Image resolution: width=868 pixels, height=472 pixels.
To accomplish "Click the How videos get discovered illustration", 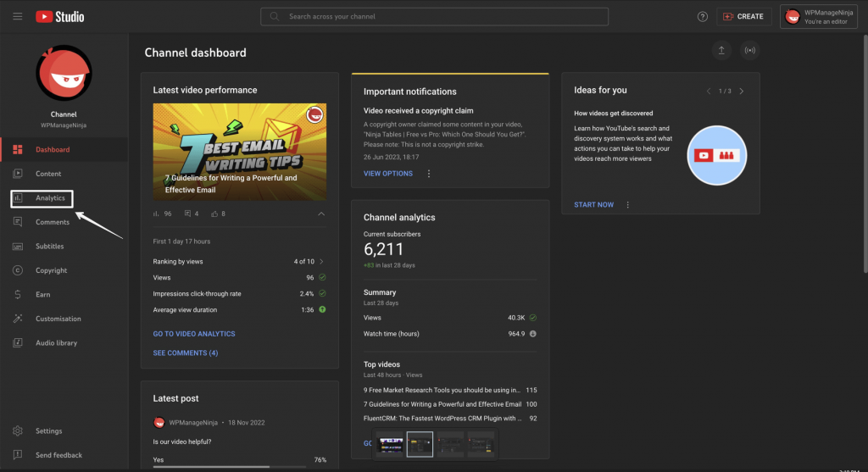I will [717, 155].
